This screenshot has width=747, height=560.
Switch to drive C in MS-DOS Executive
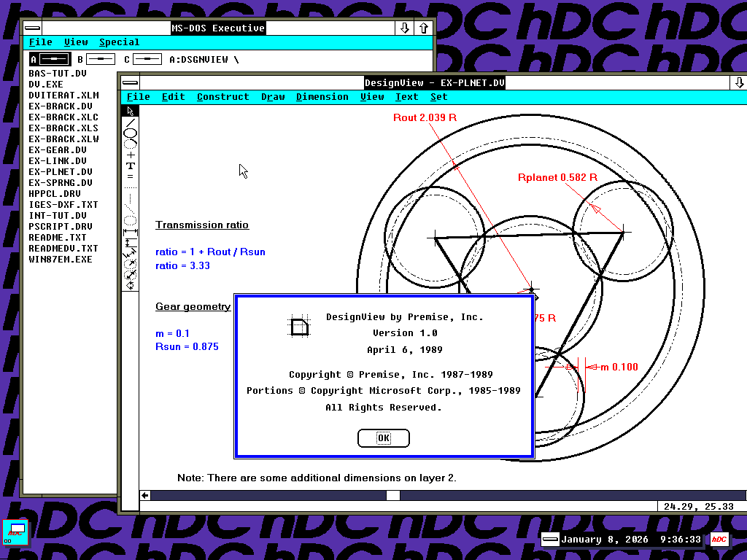tap(142, 59)
